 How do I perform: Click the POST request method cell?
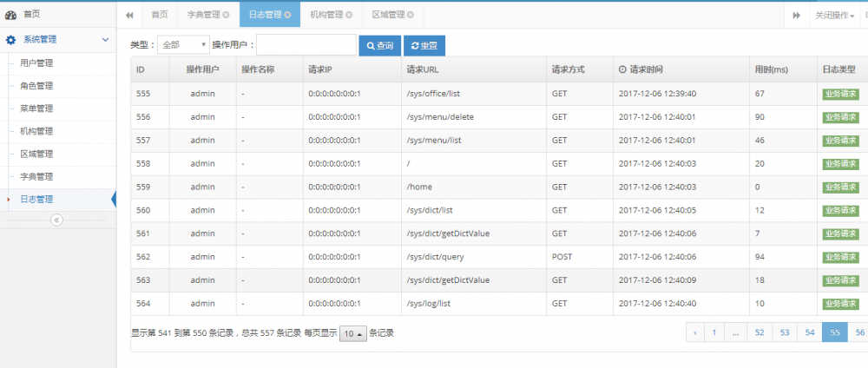point(580,257)
